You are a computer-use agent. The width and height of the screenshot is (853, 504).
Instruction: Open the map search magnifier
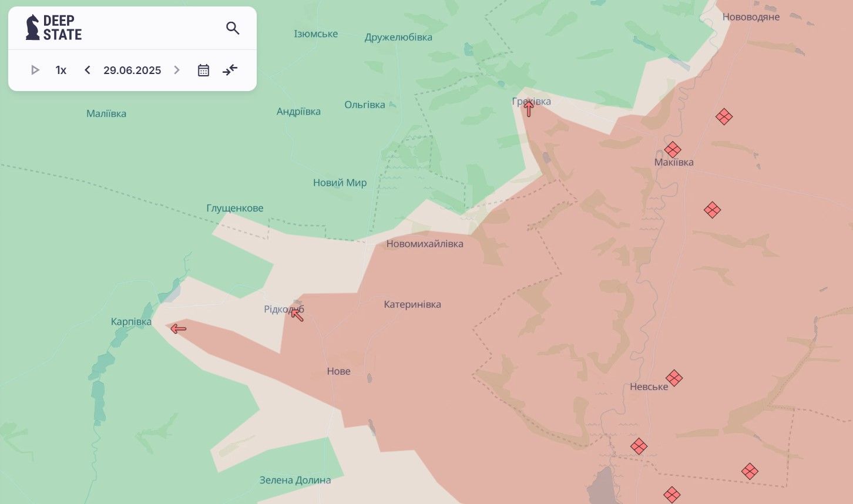tap(233, 28)
